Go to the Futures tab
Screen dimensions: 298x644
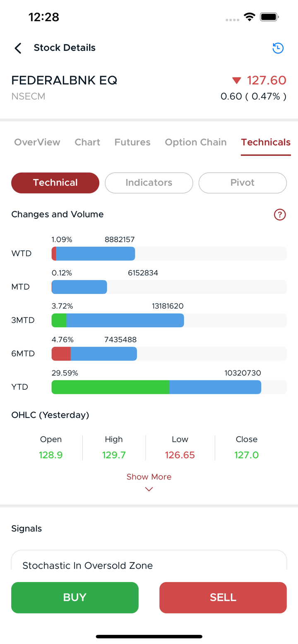point(132,142)
